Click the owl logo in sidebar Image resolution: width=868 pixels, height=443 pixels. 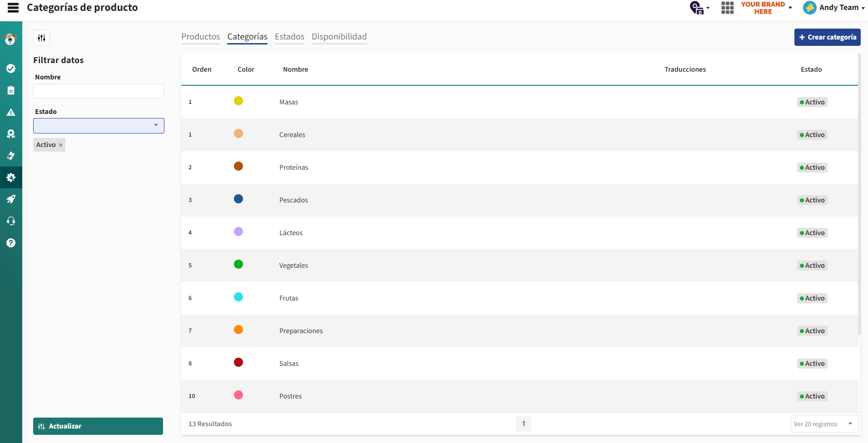[x=11, y=39]
